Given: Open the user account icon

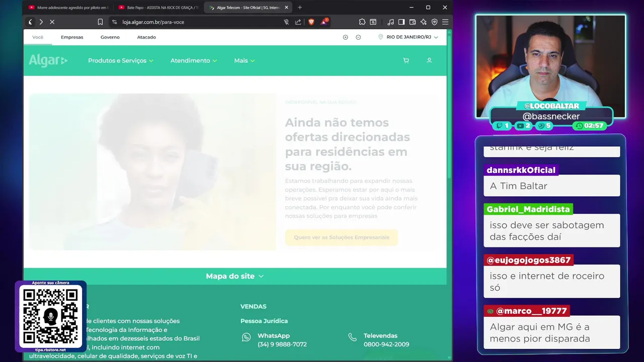Looking at the screenshot, I should [429, 60].
